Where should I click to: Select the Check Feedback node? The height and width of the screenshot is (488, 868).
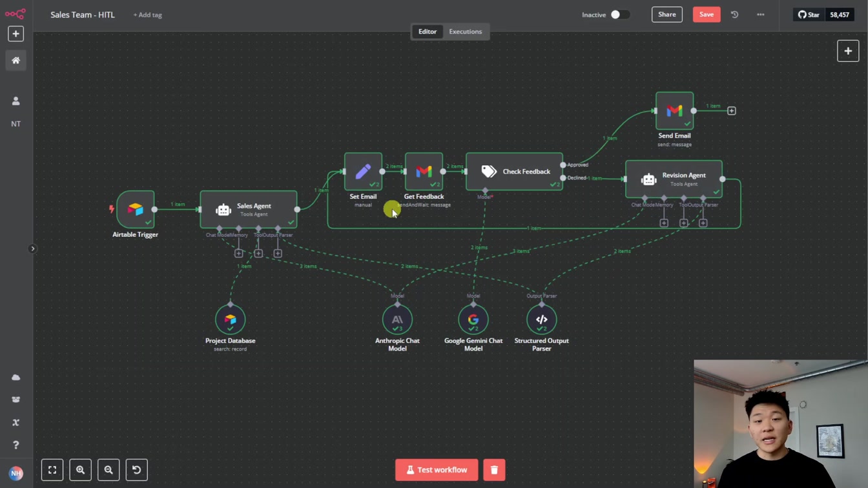514,171
